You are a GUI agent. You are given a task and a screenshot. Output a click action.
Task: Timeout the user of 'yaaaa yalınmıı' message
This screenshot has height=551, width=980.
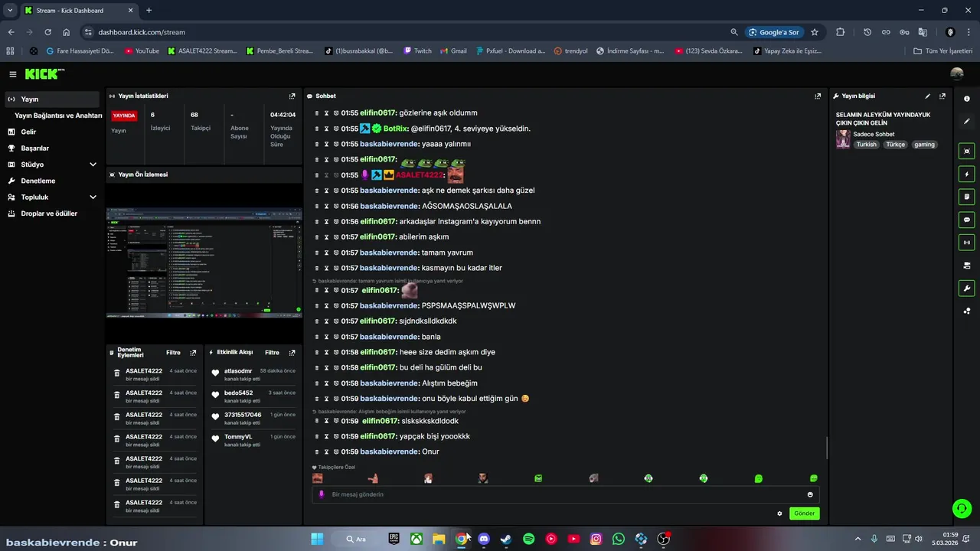tap(326, 144)
